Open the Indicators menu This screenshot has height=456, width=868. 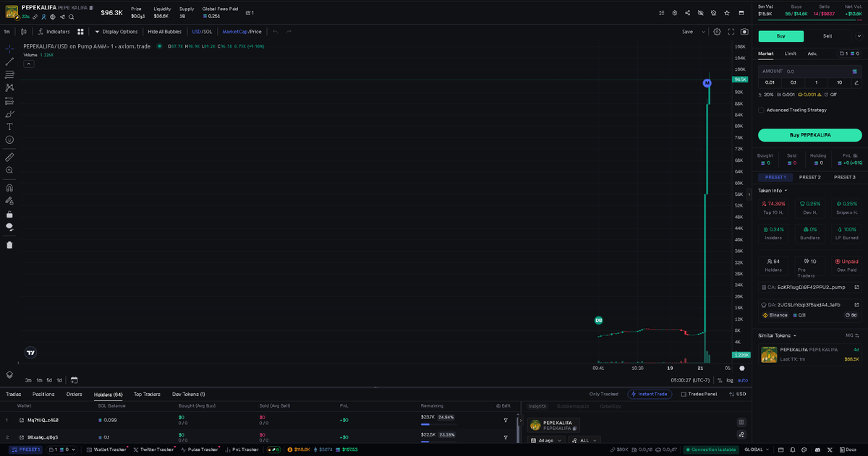(x=54, y=32)
